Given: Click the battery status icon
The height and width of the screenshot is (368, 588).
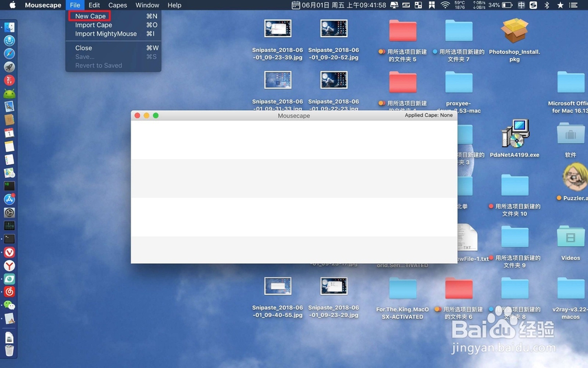Looking at the screenshot, I should coord(507,5).
